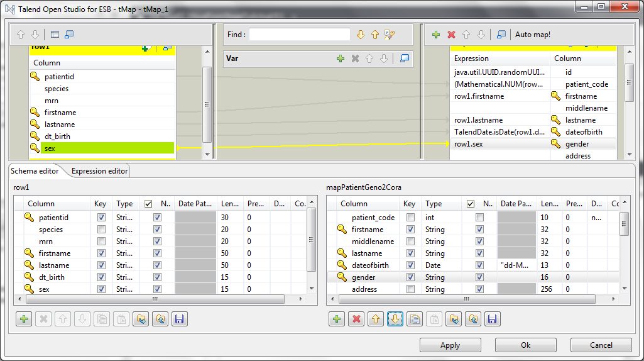
Task: Click scroll down arrow of input panel
Action: click(x=207, y=155)
